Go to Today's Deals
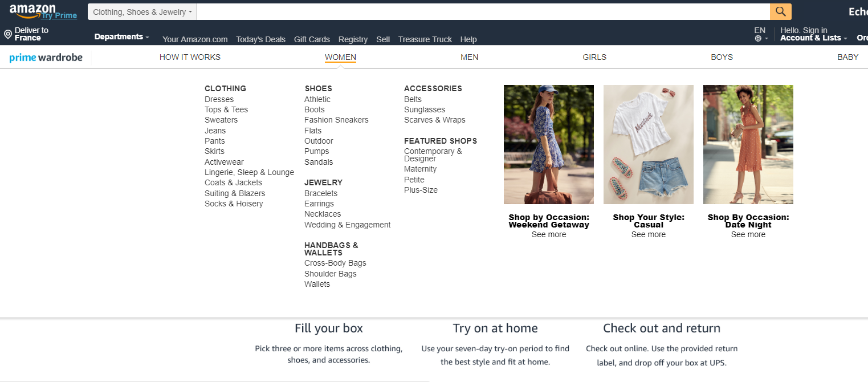 click(260, 39)
